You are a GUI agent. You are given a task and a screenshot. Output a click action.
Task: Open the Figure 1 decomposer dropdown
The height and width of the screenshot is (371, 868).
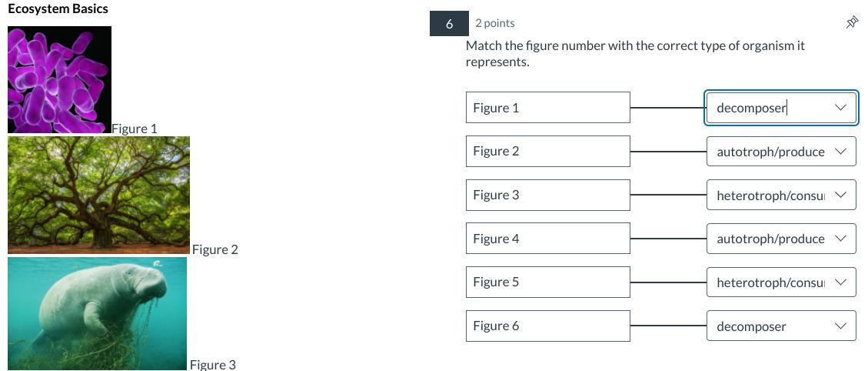click(x=780, y=108)
